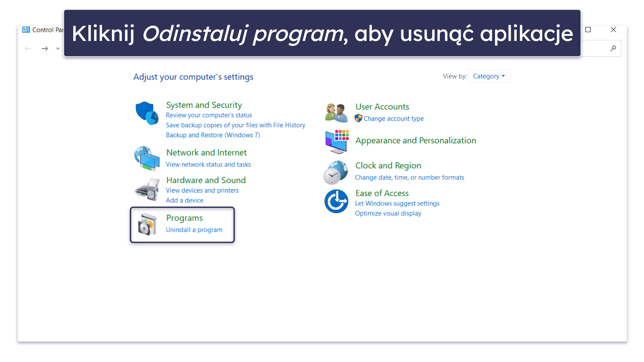The image size is (644, 362).
Task: Maximize the Control Panel window
Action: (588, 30)
